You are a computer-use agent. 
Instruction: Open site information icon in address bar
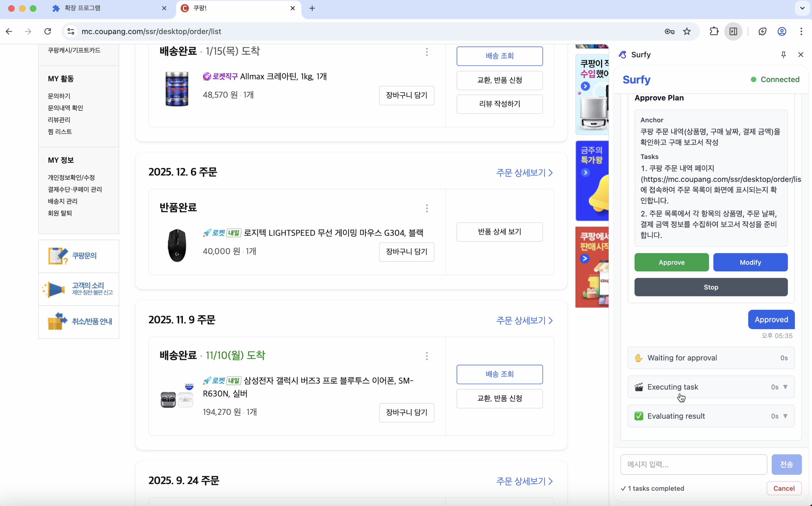coord(71,32)
